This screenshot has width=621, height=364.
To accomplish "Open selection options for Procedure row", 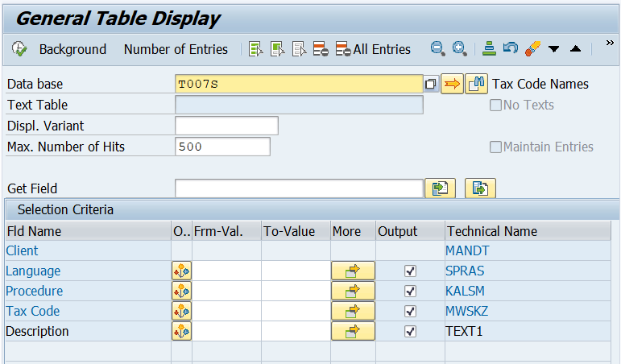I will (x=181, y=292).
